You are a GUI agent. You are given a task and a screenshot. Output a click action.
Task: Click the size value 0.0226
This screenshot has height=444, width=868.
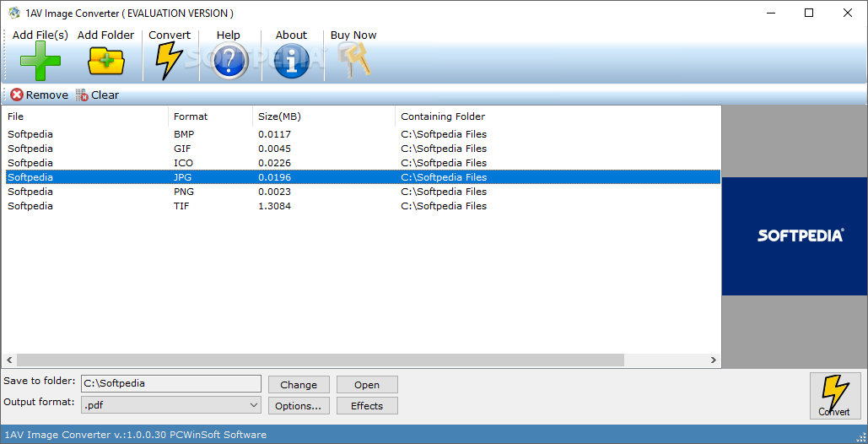pyautogui.click(x=275, y=163)
